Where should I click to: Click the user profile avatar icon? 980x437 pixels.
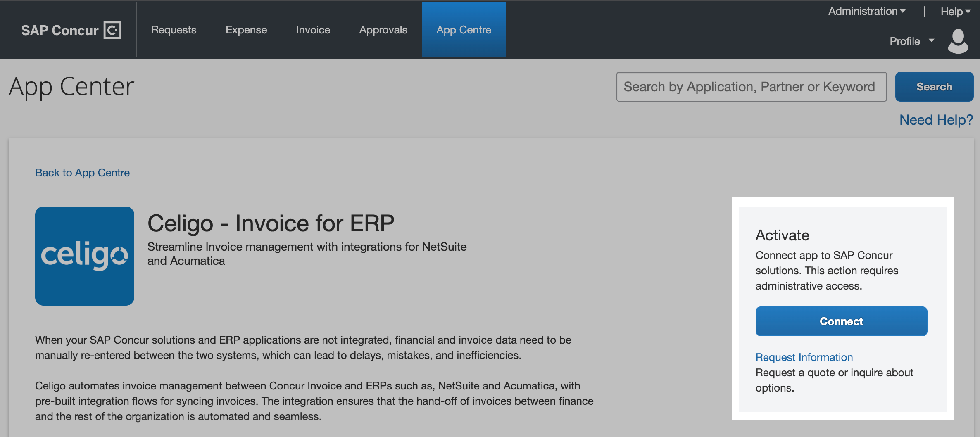[x=958, y=41]
